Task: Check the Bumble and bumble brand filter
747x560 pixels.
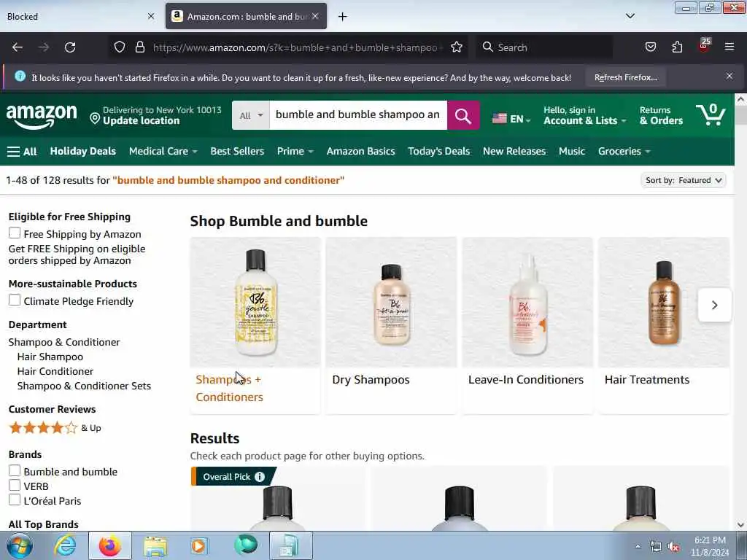Action: (x=15, y=470)
